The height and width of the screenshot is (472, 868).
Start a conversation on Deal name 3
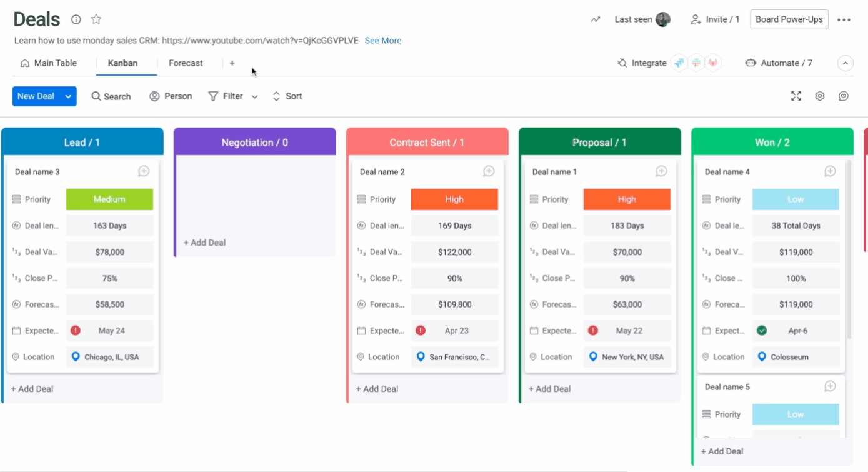[144, 171]
